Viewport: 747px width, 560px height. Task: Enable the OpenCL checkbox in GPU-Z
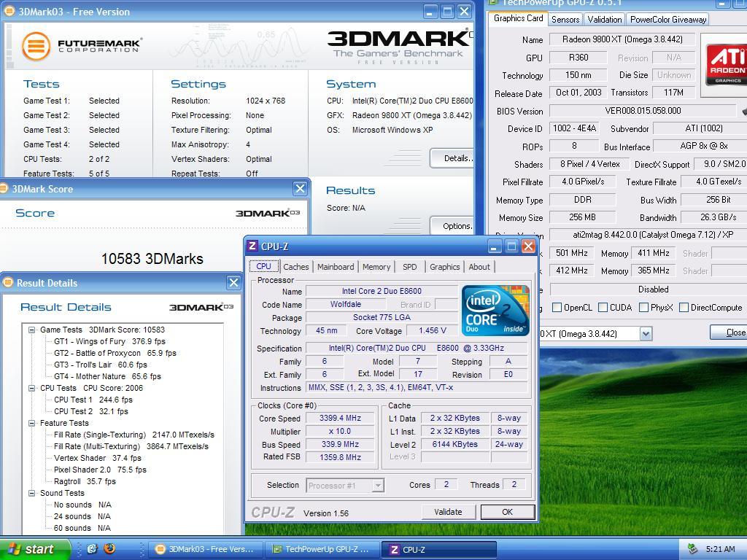pyautogui.click(x=557, y=307)
